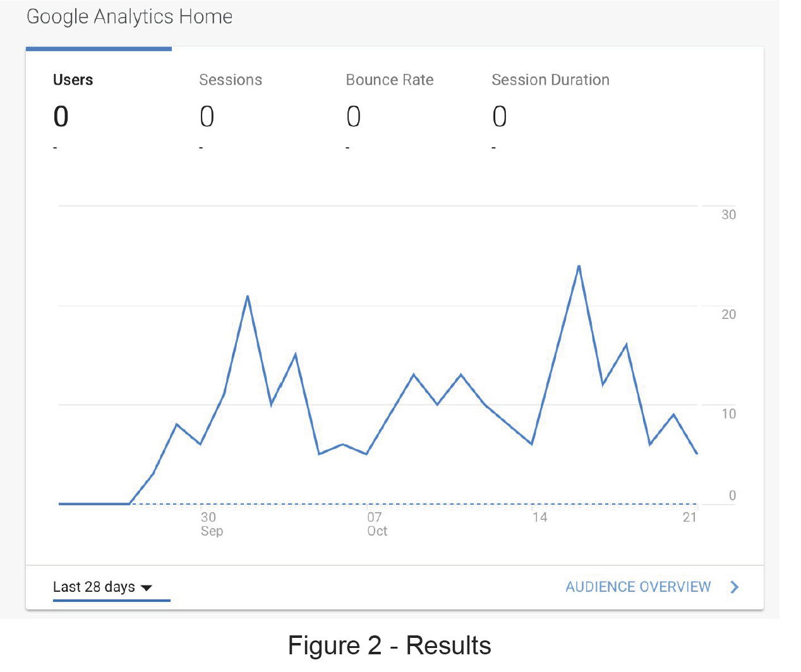Click the 14 date axis label
Image resolution: width=801 pixels, height=672 pixels.
539,517
